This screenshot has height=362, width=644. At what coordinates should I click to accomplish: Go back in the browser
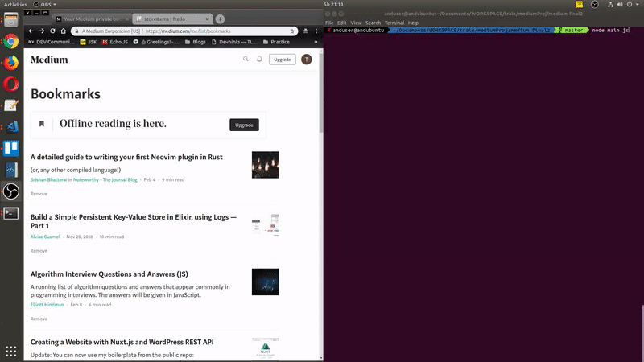pos(31,31)
